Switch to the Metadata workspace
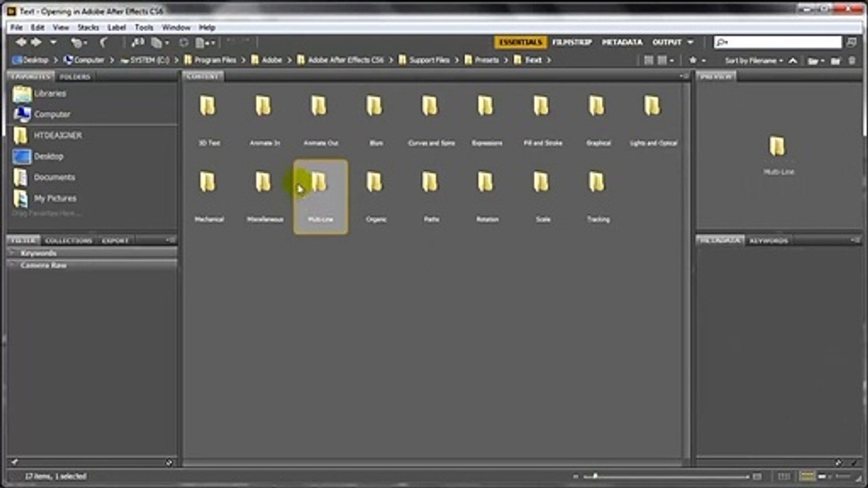 coord(622,42)
